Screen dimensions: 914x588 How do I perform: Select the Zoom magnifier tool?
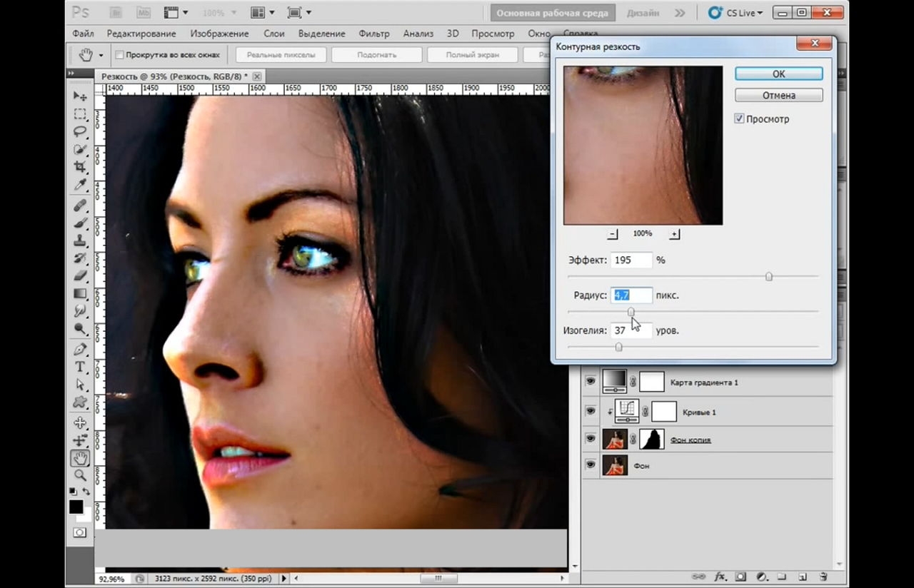point(80,475)
